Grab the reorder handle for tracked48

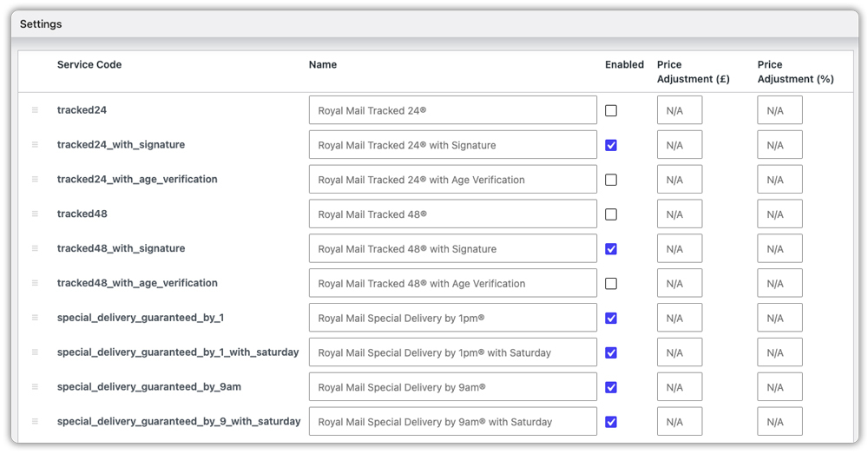click(35, 214)
